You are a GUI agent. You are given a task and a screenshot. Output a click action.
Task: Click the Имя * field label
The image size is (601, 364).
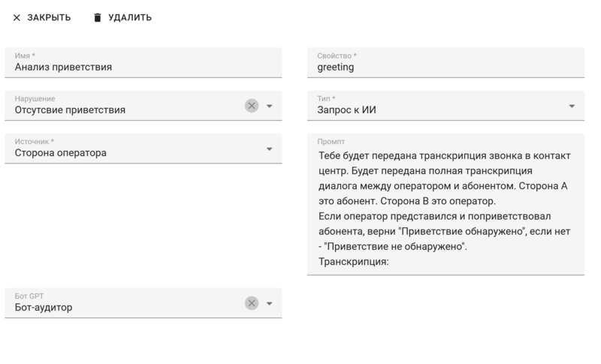point(26,56)
